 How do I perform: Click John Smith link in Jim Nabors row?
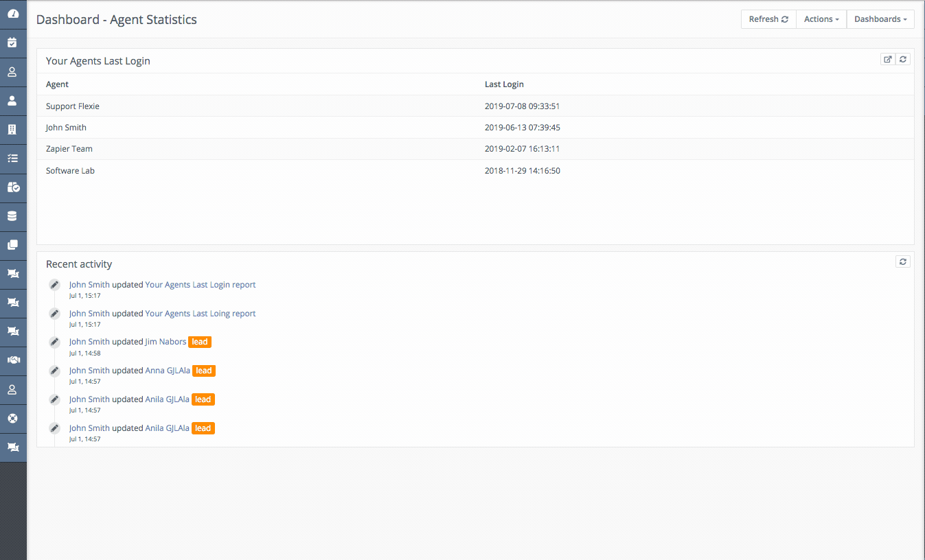[89, 342]
